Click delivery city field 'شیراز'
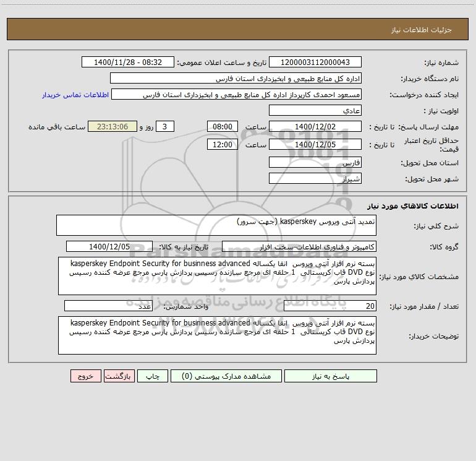 pyautogui.click(x=315, y=179)
